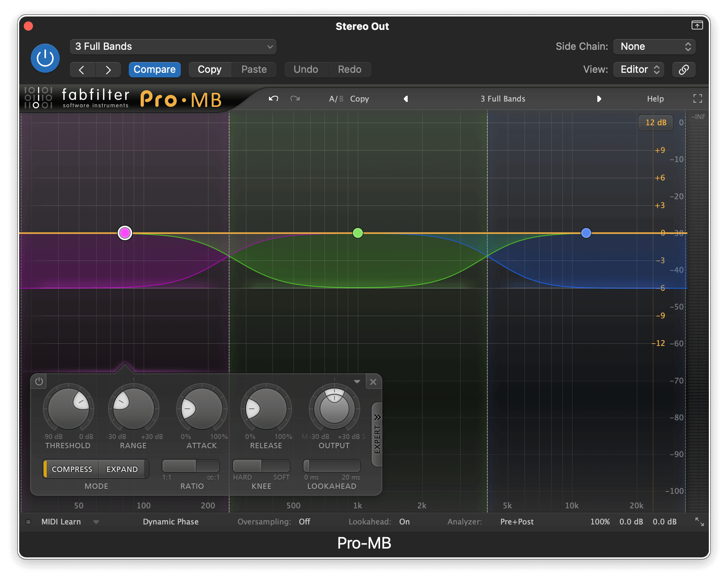Click the second 0.0 dB output level value
The image size is (728, 580).
(x=664, y=522)
